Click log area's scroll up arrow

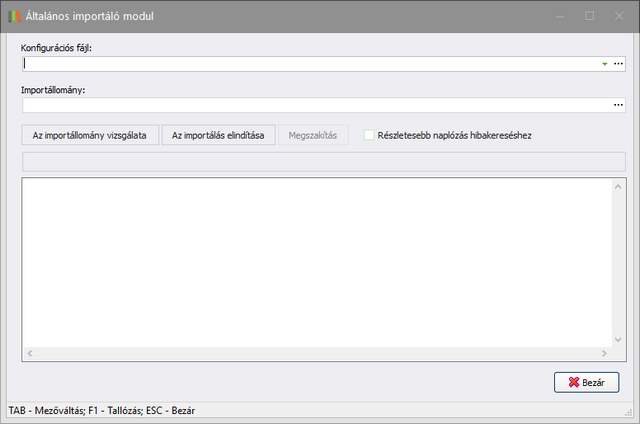(x=618, y=186)
